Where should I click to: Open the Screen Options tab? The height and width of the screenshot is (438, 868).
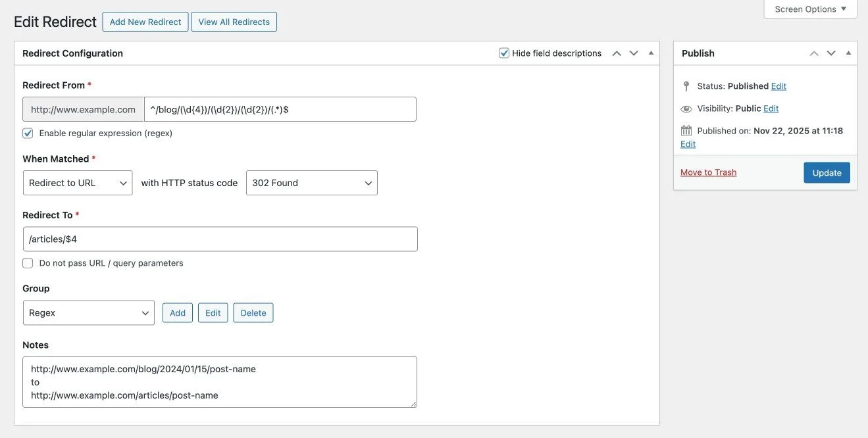coord(810,9)
